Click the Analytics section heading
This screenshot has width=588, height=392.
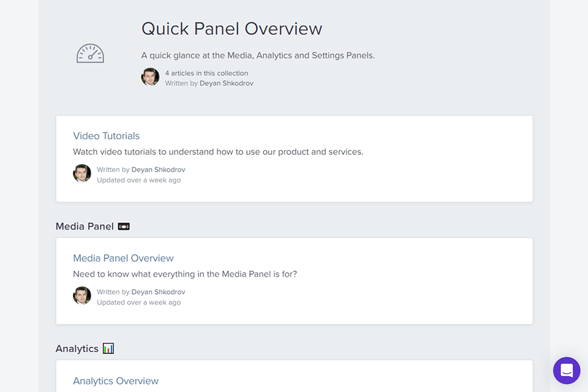coord(77,349)
